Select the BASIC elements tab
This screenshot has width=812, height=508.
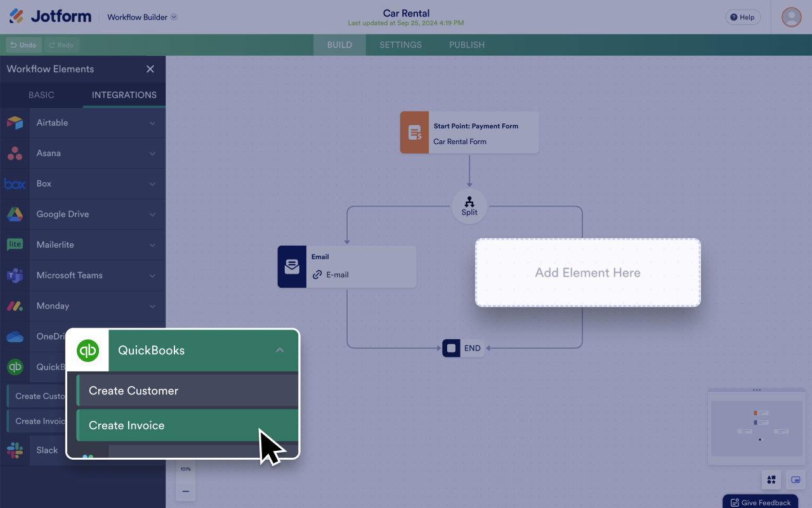pyautogui.click(x=41, y=95)
